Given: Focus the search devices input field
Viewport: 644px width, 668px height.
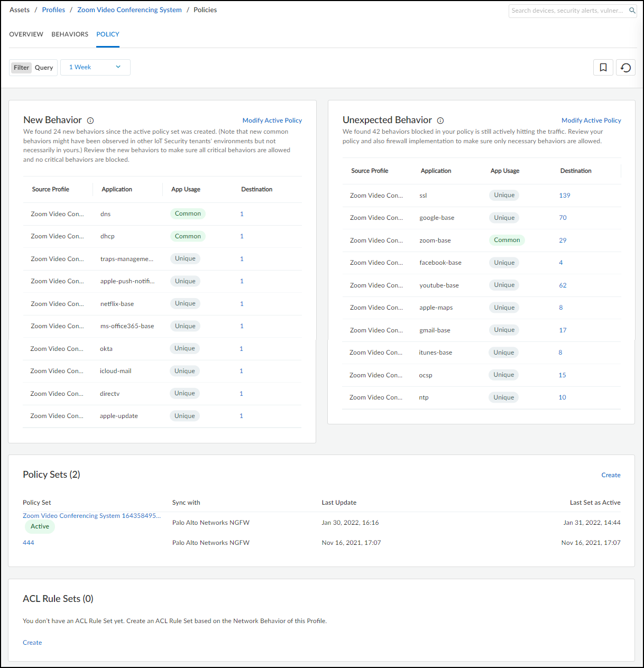Looking at the screenshot, I should 567,11.
